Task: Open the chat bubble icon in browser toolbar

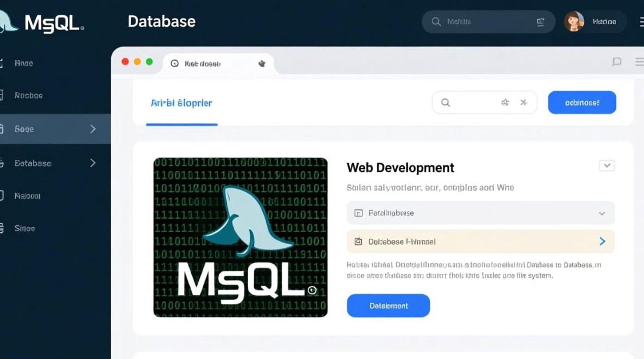Action: click(x=617, y=62)
